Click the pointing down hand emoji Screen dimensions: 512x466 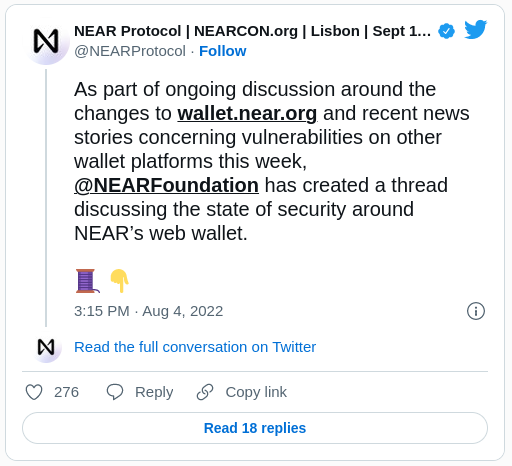tap(120, 281)
